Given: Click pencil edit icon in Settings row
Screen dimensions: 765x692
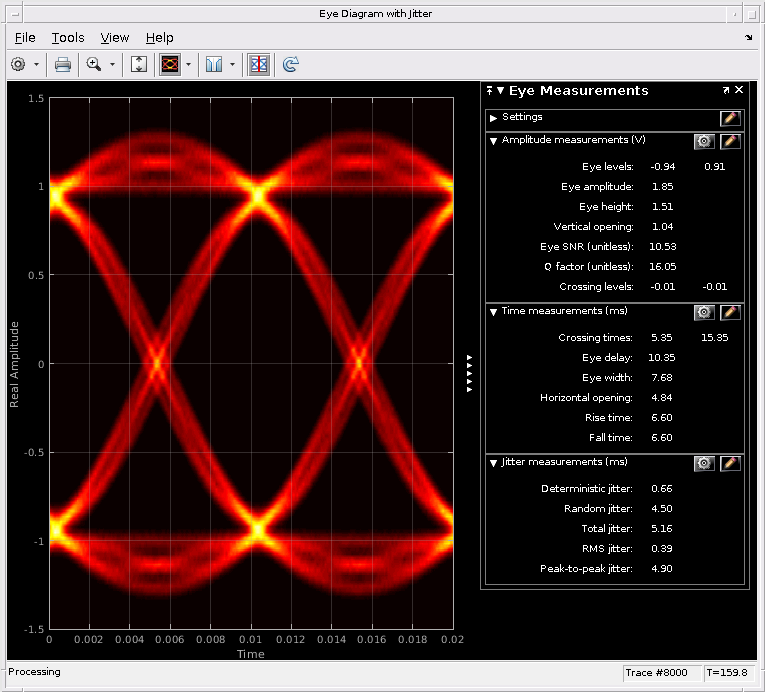Looking at the screenshot, I should coord(730,118).
